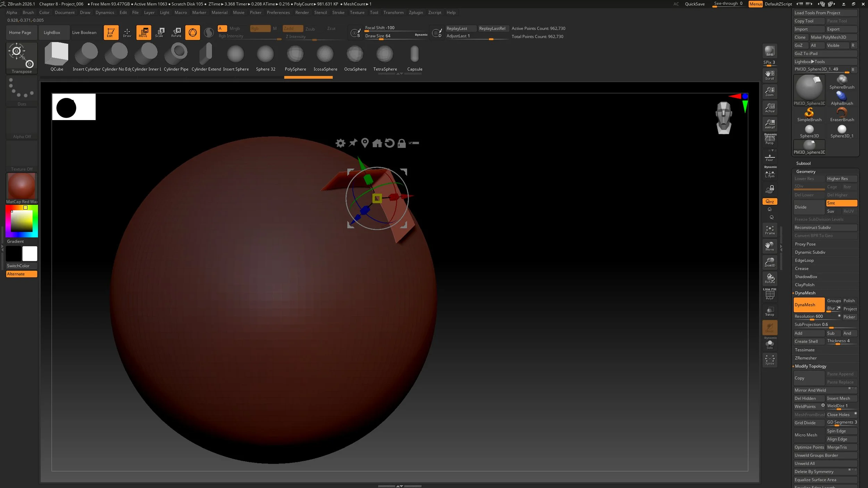Click the Frame view icon

click(770, 230)
